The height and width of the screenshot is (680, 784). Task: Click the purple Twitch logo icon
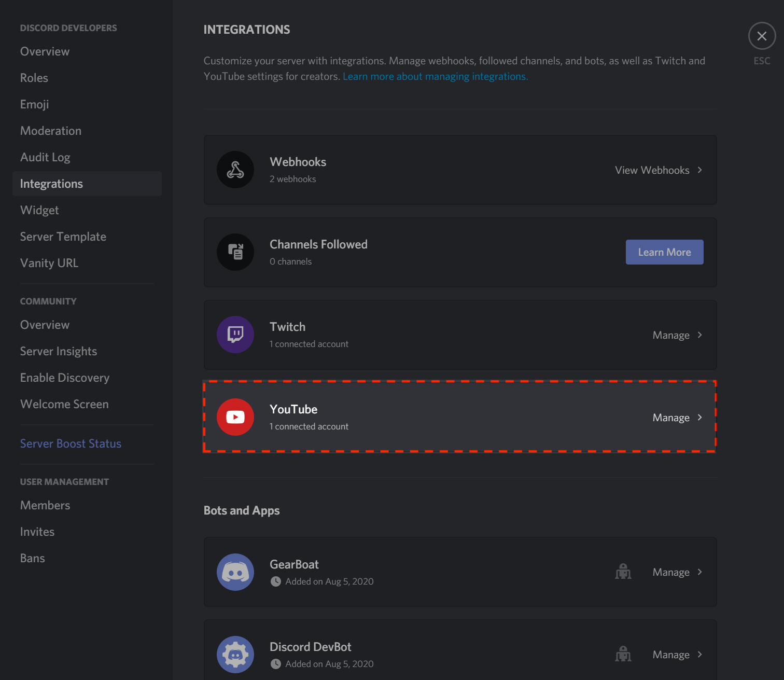235,335
